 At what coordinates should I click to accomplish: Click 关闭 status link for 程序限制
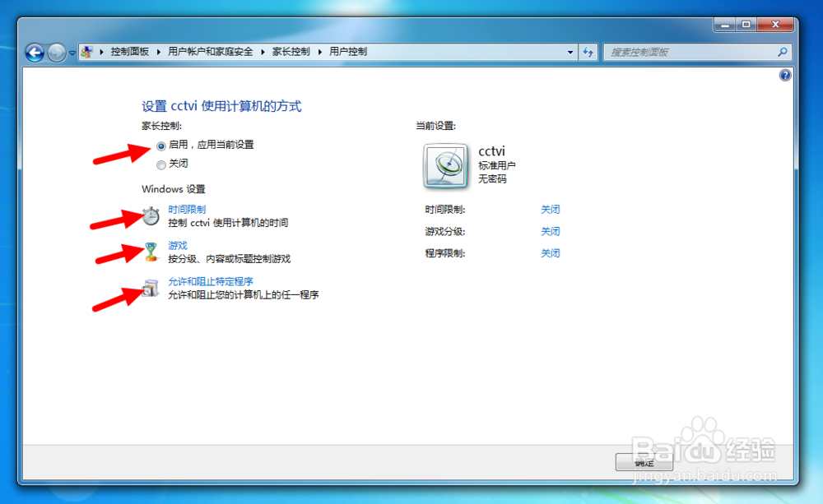[550, 253]
